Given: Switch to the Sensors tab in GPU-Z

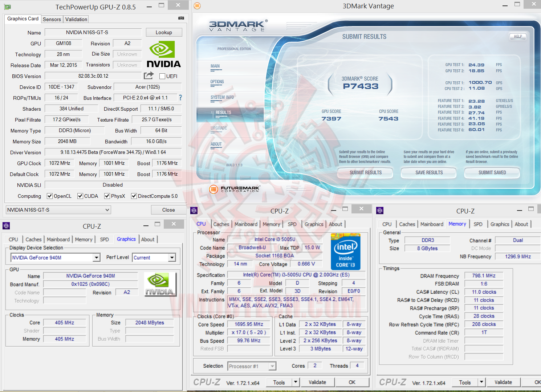Looking at the screenshot, I should click(x=52, y=19).
